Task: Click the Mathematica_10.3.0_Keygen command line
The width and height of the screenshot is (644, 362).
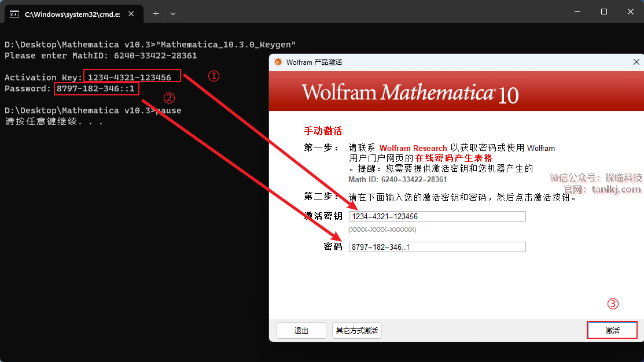Action: (150, 45)
